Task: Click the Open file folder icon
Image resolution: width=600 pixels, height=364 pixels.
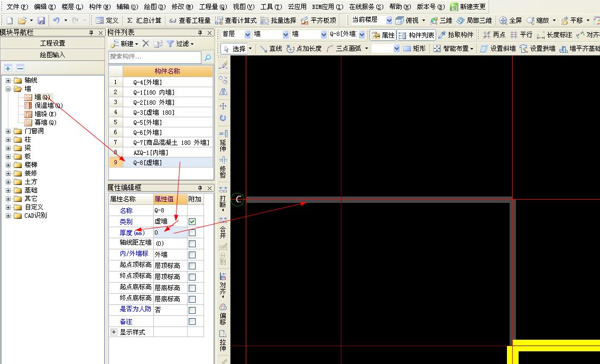Action: pyautogui.click(x=22, y=20)
